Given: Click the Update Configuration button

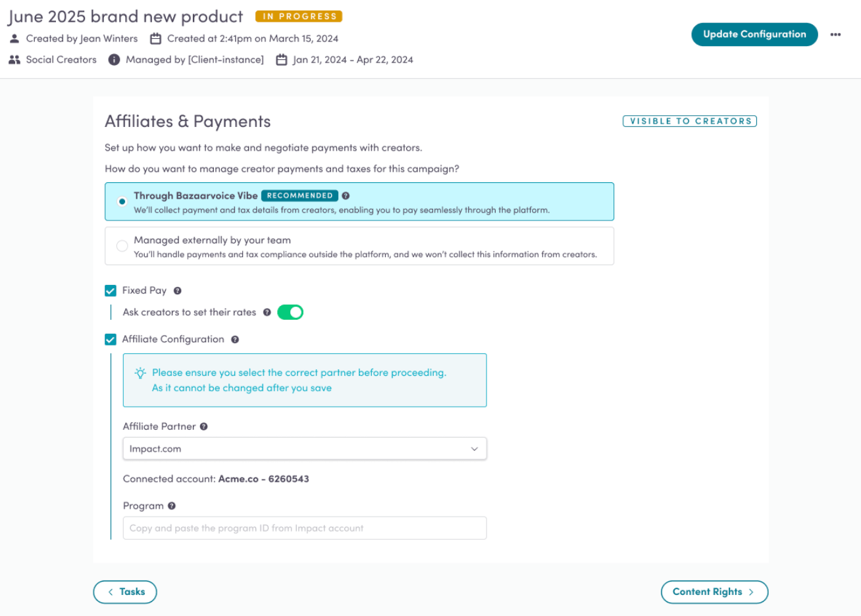Looking at the screenshot, I should 754,35.
